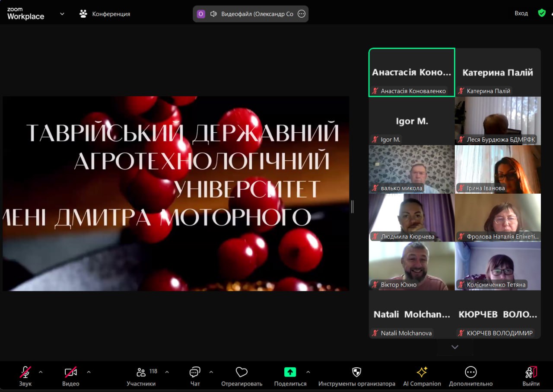Click muted mic icon on КЮРЧЕВ ВОЛОДИМИР tile
This screenshot has width=553, height=392.
(x=461, y=333)
